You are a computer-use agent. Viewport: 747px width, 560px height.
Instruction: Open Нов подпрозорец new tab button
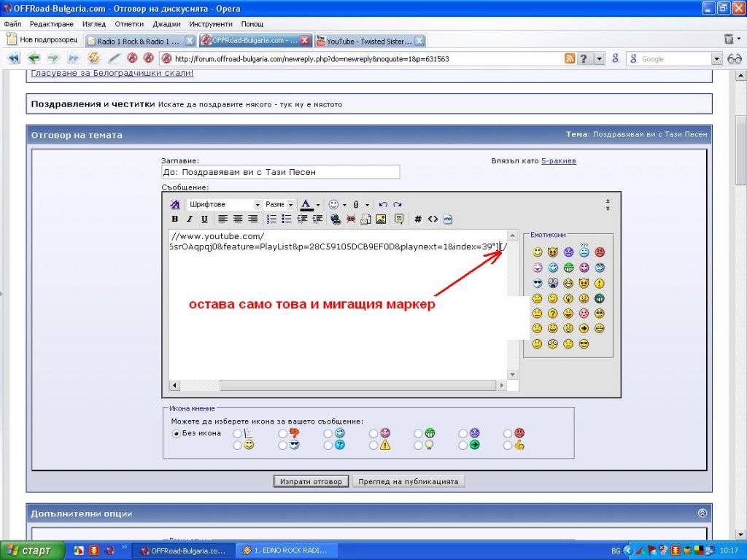tap(42, 39)
